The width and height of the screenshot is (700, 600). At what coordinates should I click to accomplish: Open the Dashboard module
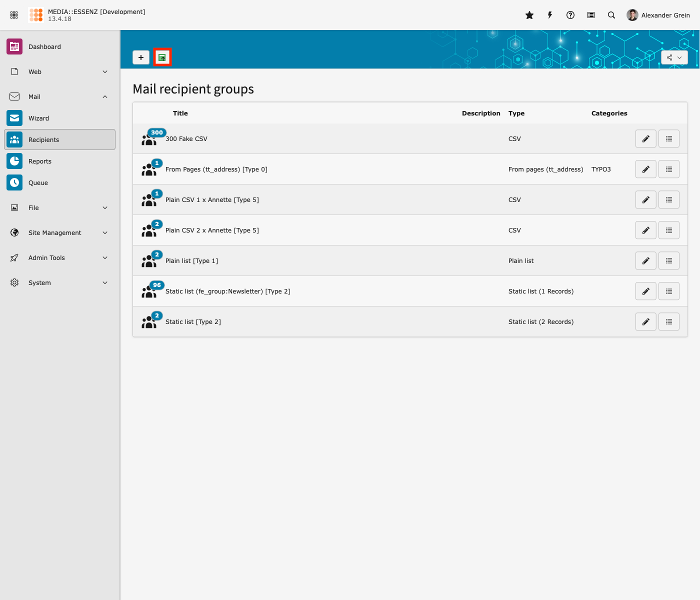point(44,47)
